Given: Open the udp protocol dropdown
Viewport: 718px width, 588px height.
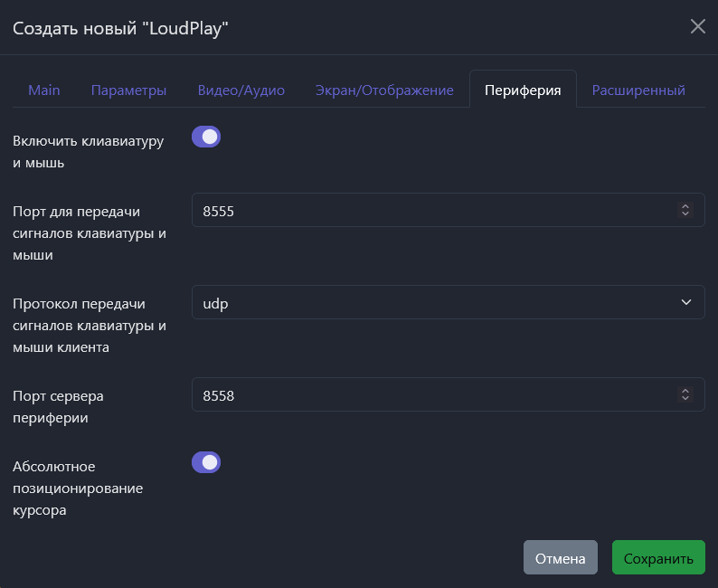Looking at the screenshot, I should [x=448, y=302].
